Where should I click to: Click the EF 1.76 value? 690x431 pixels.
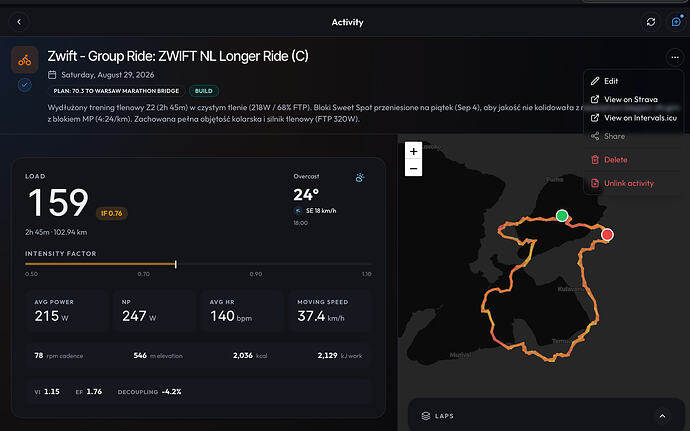click(89, 392)
